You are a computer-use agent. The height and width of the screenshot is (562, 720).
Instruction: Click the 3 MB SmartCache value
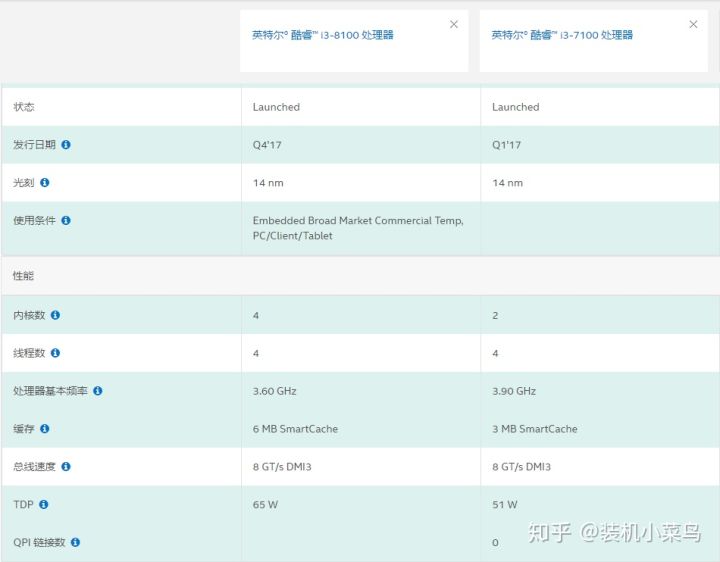pos(534,429)
